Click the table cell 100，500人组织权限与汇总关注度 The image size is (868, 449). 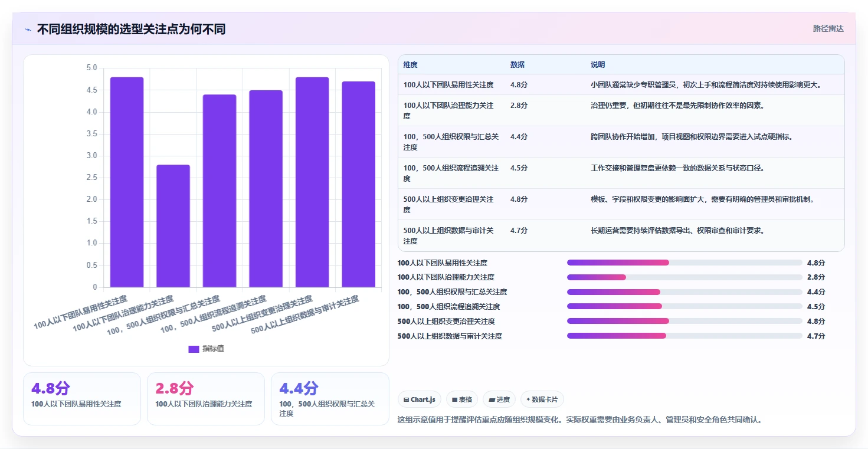(x=451, y=142)
